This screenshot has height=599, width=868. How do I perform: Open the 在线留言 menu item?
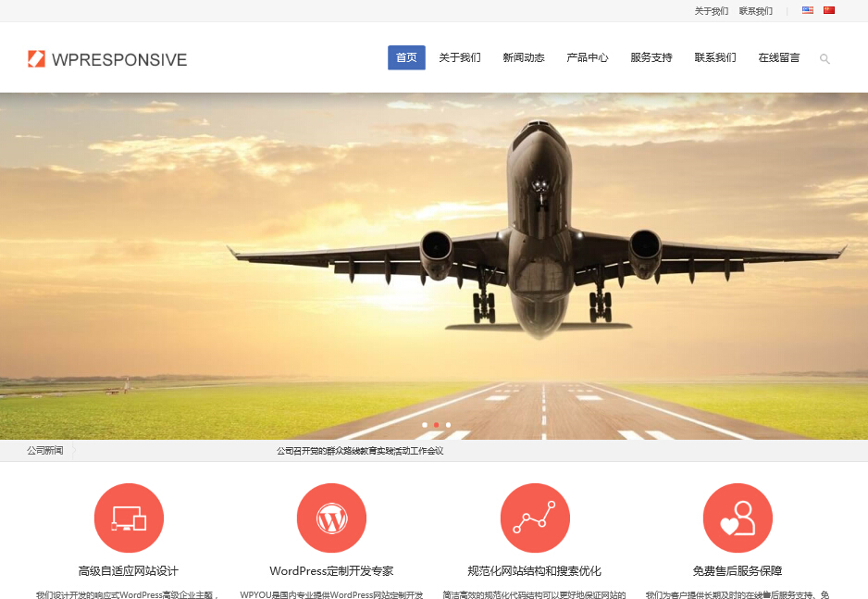pos(778,56)
